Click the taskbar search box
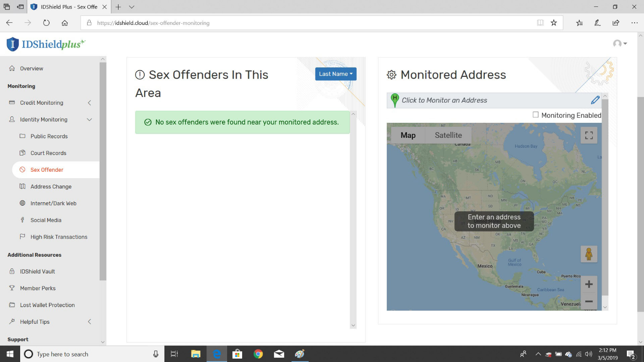 [92, 354]
